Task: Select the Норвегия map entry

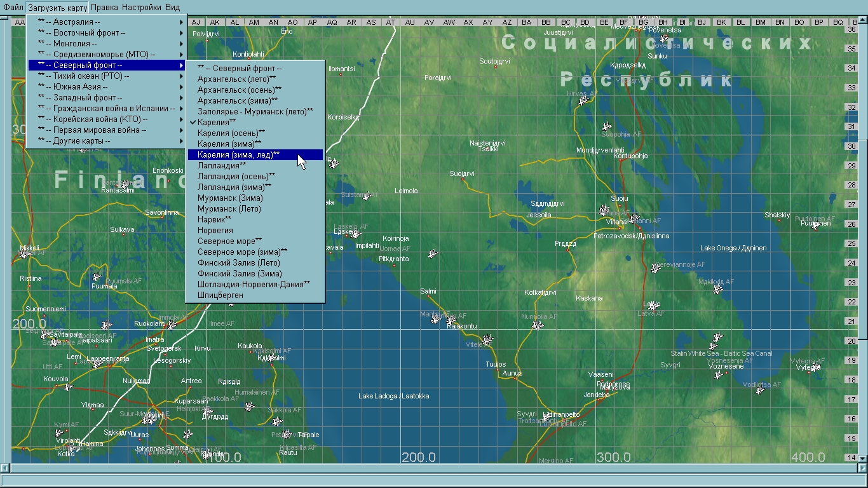Action: [x=255, y=230]
